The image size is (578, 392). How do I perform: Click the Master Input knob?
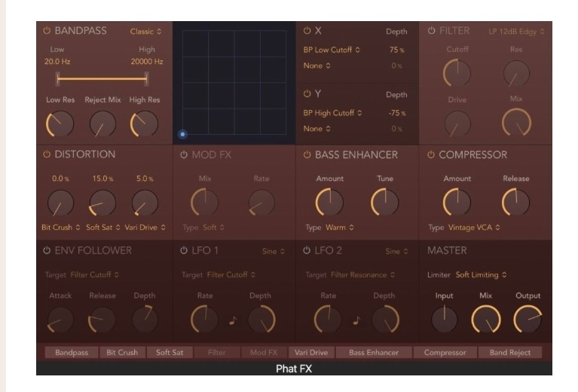tap(444, 319)
